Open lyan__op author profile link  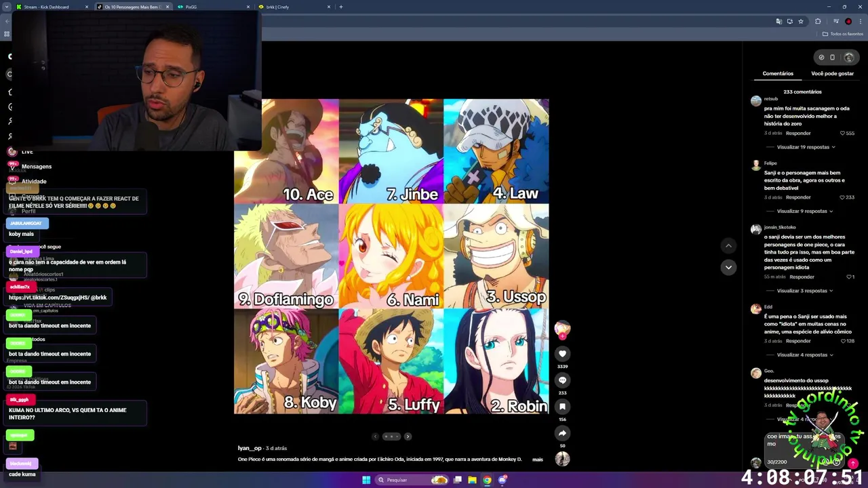[250, 448]
